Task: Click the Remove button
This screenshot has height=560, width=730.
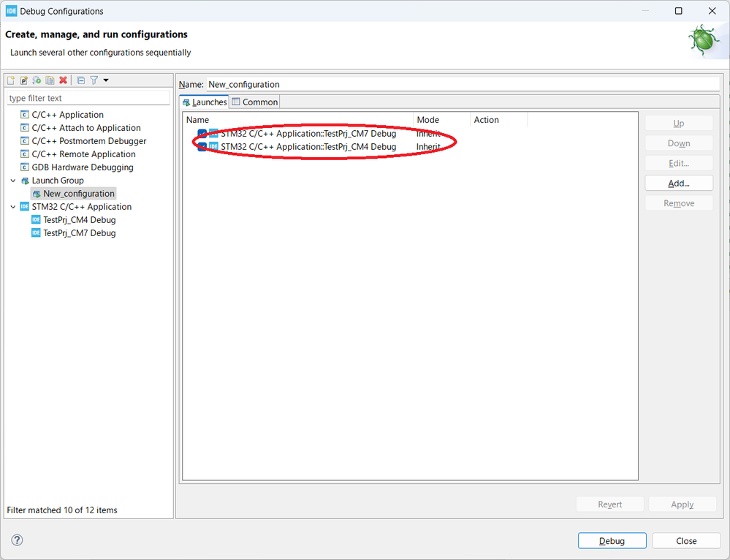Action: click(679, 203)
